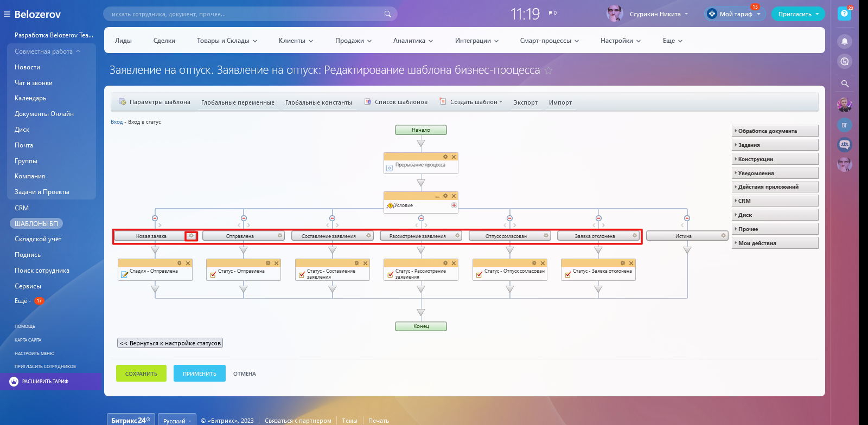Delete the Стадия - Отправлена activity
868x425 pixels.
coord(188,263)
